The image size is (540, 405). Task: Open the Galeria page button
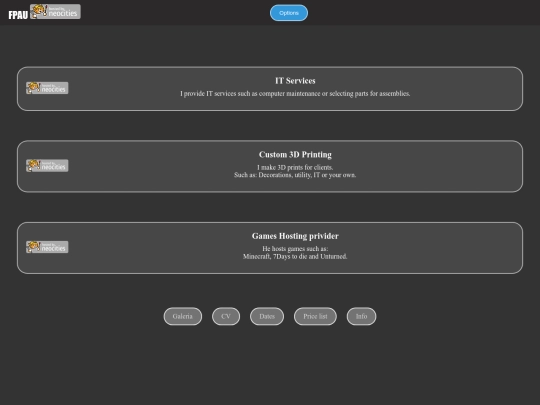pos(183,316)
